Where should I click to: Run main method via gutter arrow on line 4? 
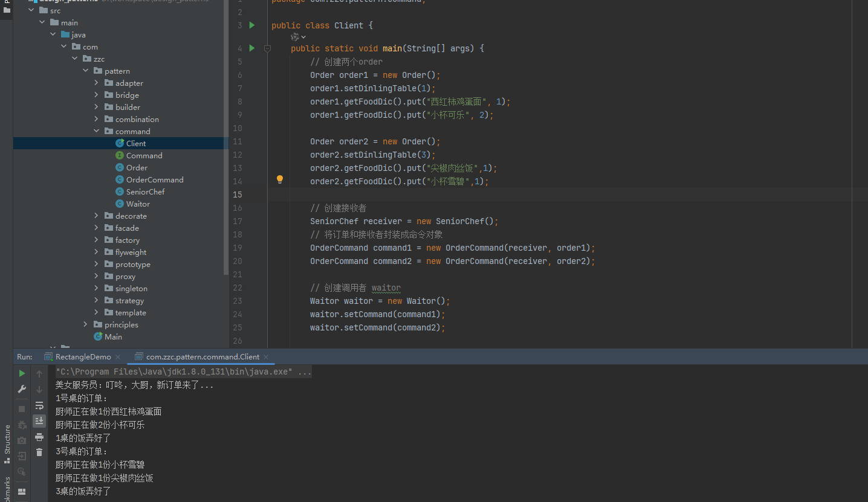[252, 48]
